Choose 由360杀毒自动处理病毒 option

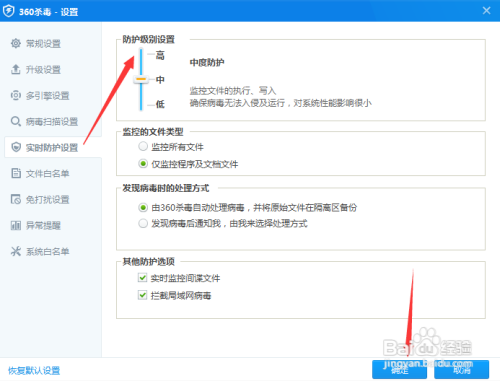[143, 207]
